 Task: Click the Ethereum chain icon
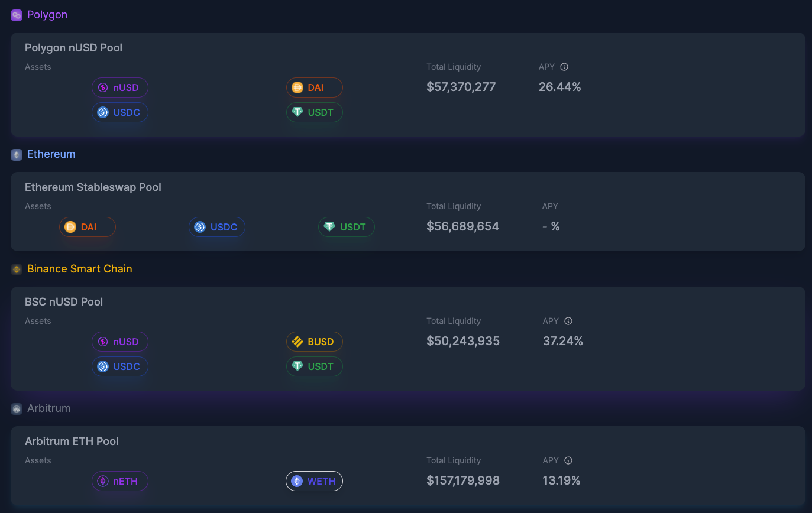(15, 154)
